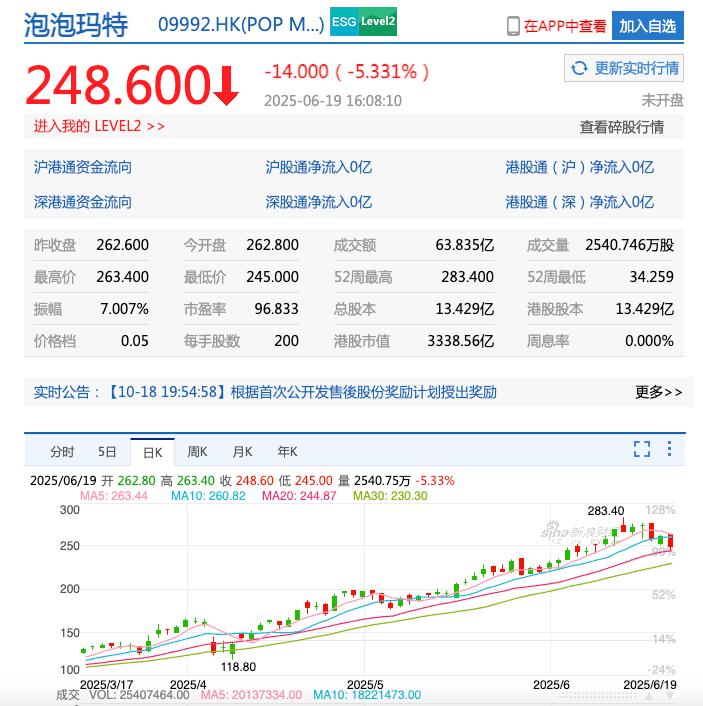
Task: Click 查看碎股行情 link
Action: [621, 127]
